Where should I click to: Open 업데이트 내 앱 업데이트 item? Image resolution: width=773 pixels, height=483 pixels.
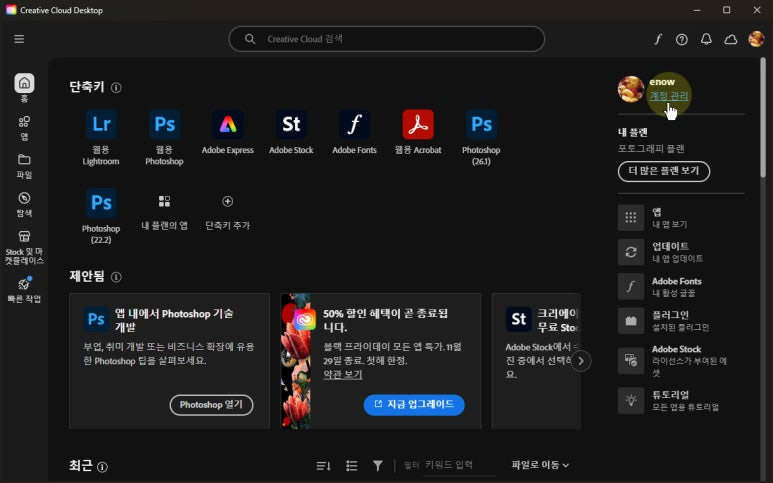tap(681, 252)
